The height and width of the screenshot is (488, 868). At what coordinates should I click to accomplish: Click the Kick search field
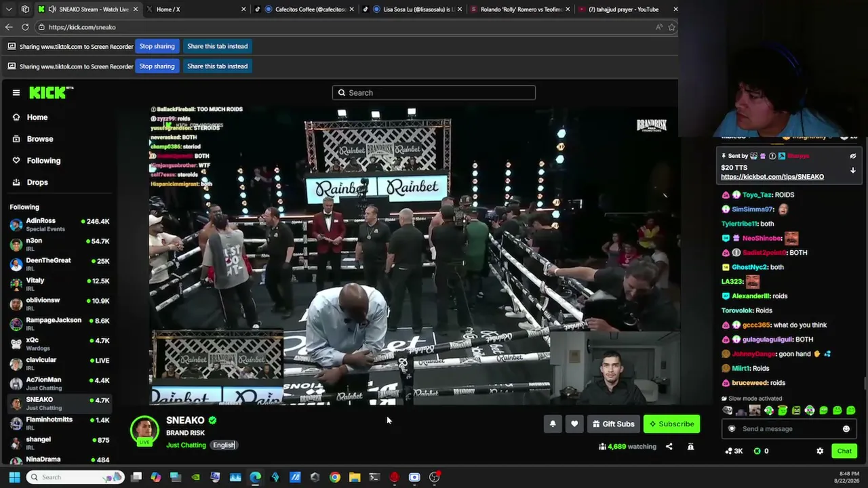(x=434, y=93)
